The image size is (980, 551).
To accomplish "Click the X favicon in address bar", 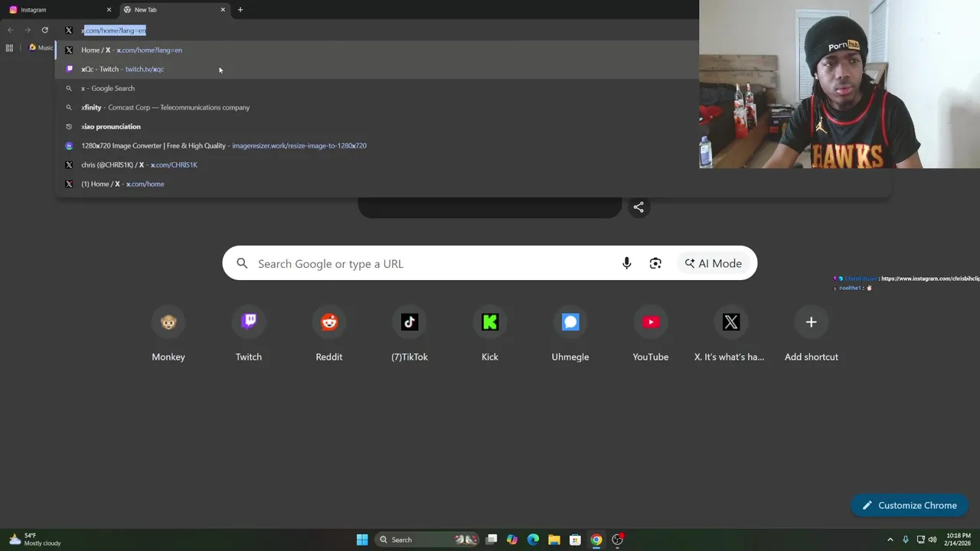I will click(x=69, y=30).
